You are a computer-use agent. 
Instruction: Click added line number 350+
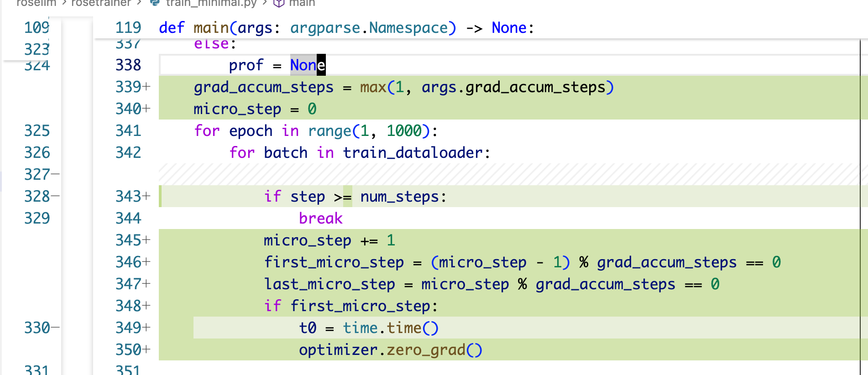click(x=133, y=349)
